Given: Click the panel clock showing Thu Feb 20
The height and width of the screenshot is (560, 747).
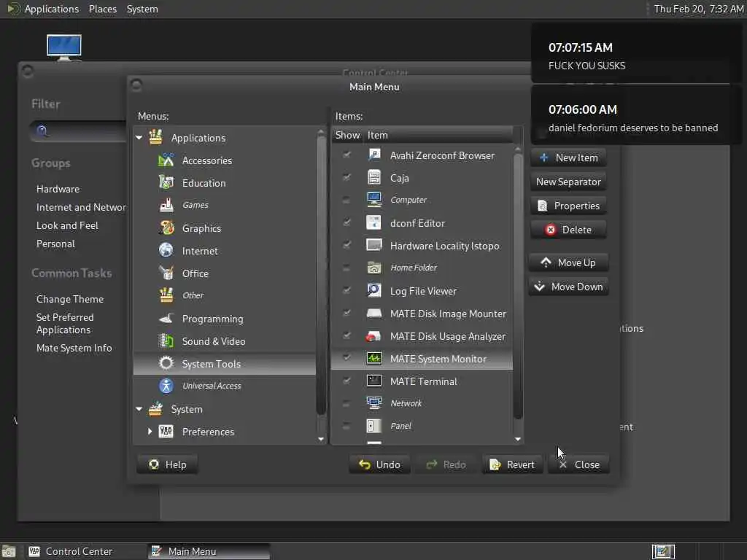Looking at the screenshot, I should tap(698, 9).
